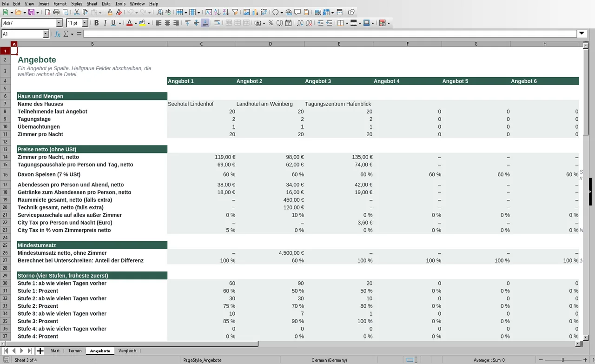Switch to the Vergleich sheet tab
This screenshot has width=595, height=364.
(x=127, y=351)
